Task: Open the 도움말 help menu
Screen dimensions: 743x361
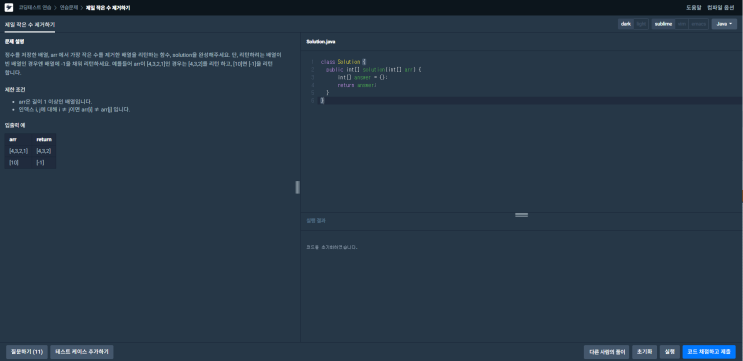Action: coord(693,8)
